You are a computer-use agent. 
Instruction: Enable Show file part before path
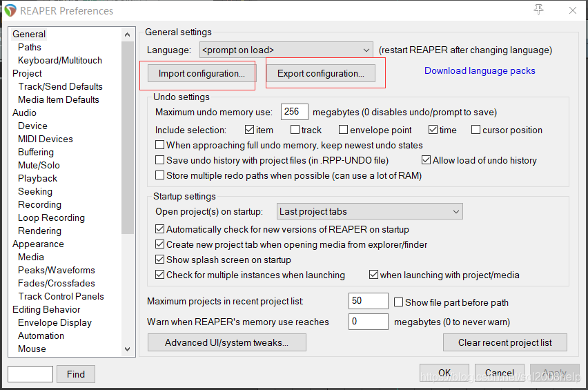pos(399,302)
